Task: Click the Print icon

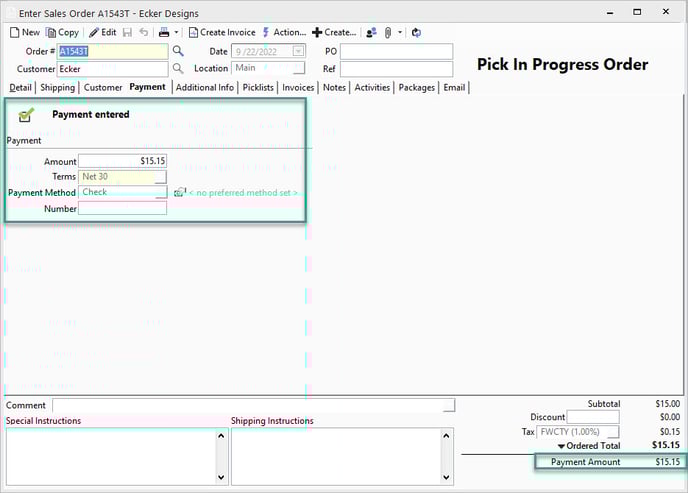Action: (x=164, y=32)
